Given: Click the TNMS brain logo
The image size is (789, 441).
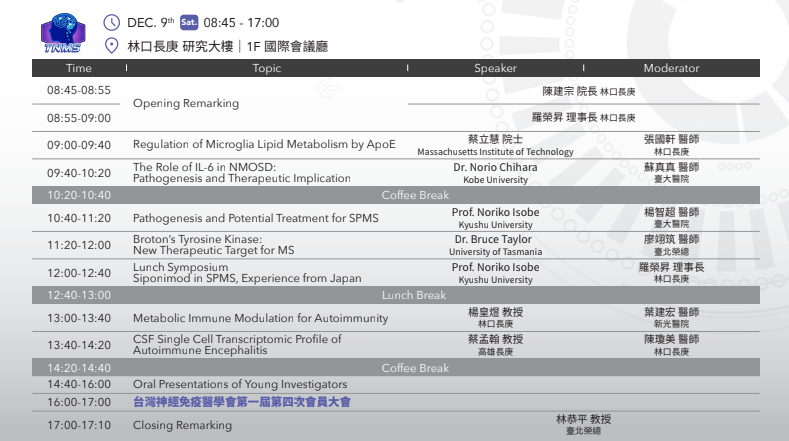Looking at the screenshot, I should (x=63, y=33).
